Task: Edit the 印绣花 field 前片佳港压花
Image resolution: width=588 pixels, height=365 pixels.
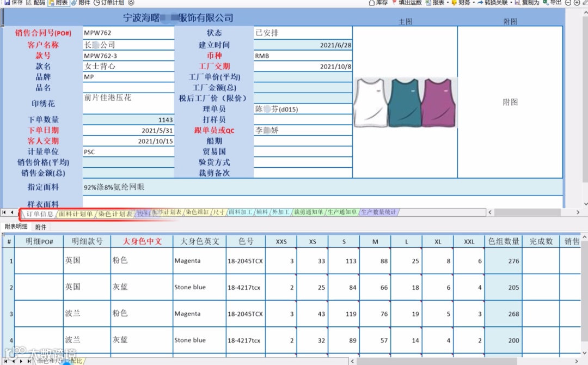Action: (128, 103)
